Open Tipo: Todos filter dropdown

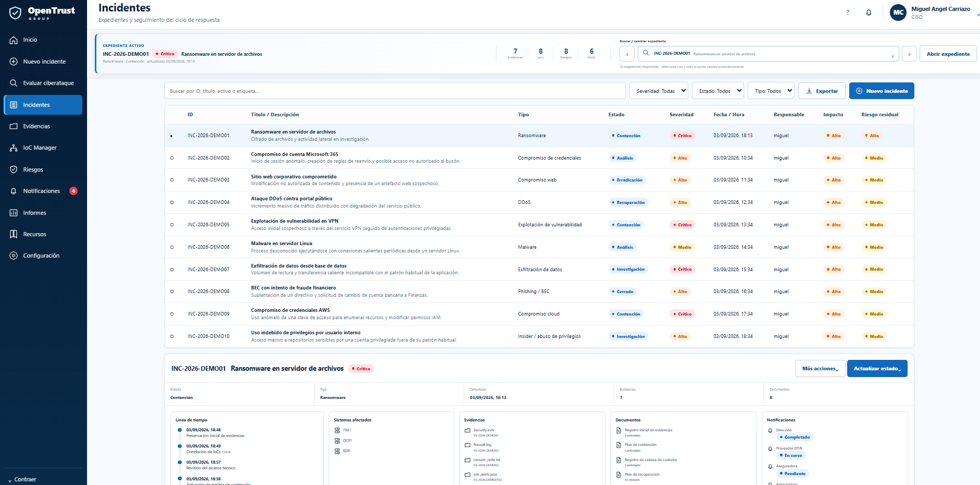pyautogui.click(x=771, y=91)
